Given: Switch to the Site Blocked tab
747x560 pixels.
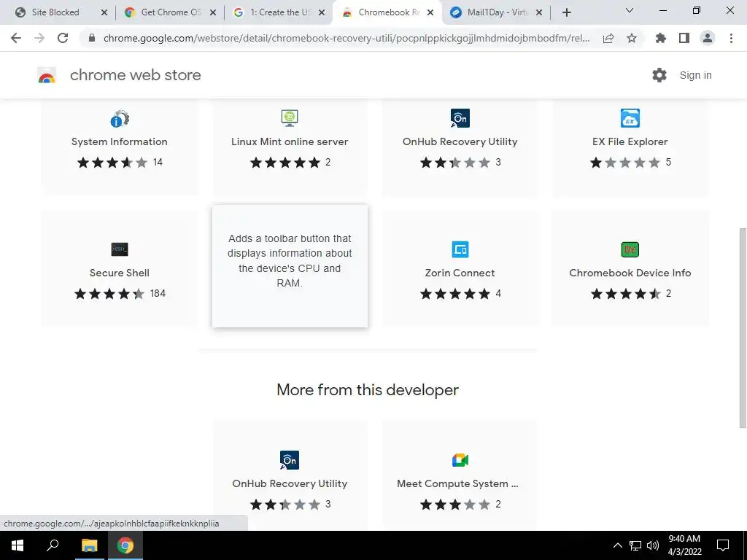Looking at the screenshot, I should tap(55, 12).
